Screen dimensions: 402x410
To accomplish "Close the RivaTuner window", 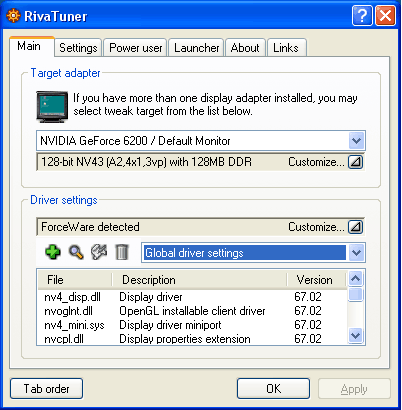I will [385, 15].
